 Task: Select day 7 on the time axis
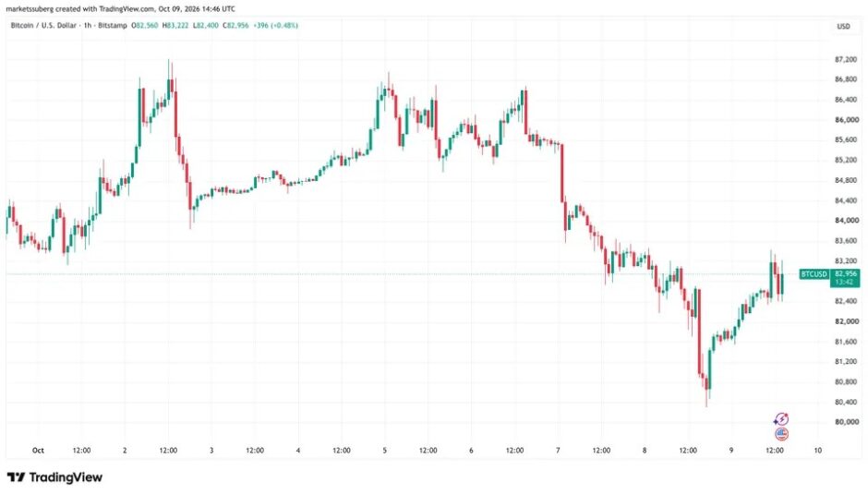(x=558, y=450)
